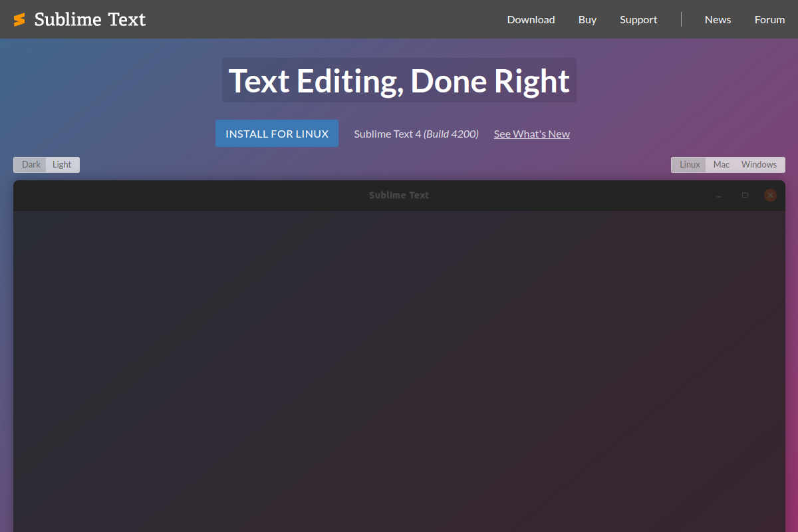The height and width of the screenshot is (532, 798).
Task: Visit the News page
Action: (x=718, y=19)
